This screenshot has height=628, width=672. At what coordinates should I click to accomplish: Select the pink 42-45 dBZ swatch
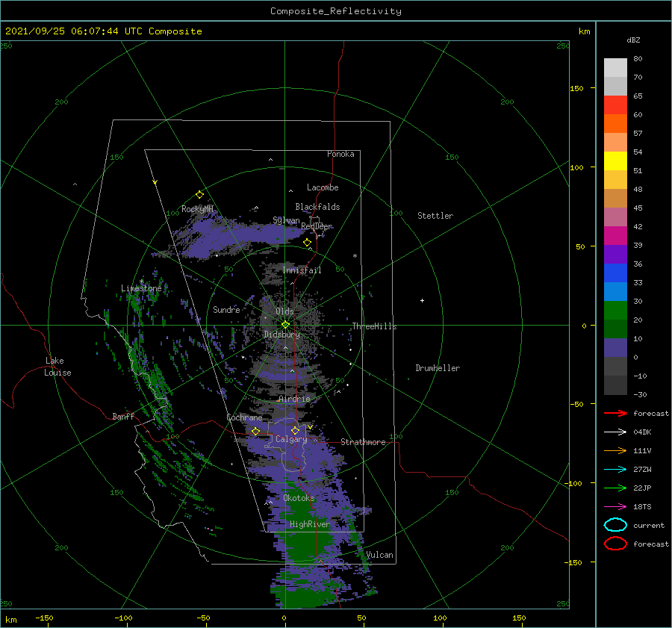[615, 217]
